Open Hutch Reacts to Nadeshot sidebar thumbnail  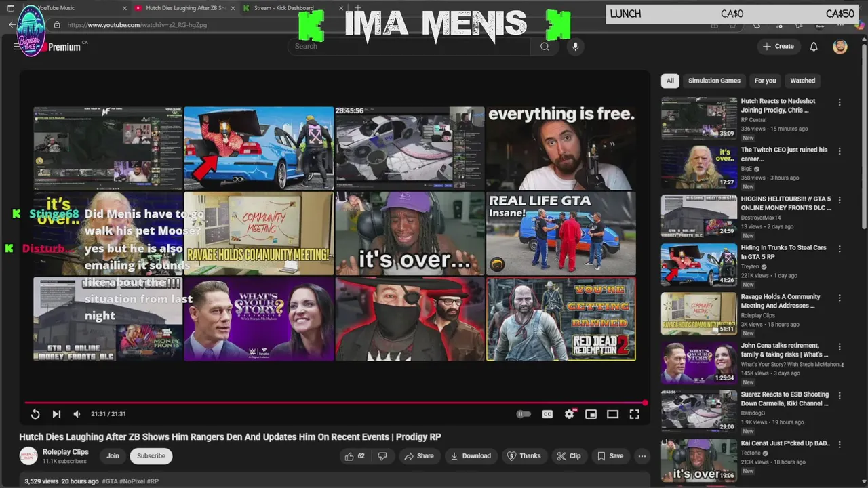click(699, 118)
